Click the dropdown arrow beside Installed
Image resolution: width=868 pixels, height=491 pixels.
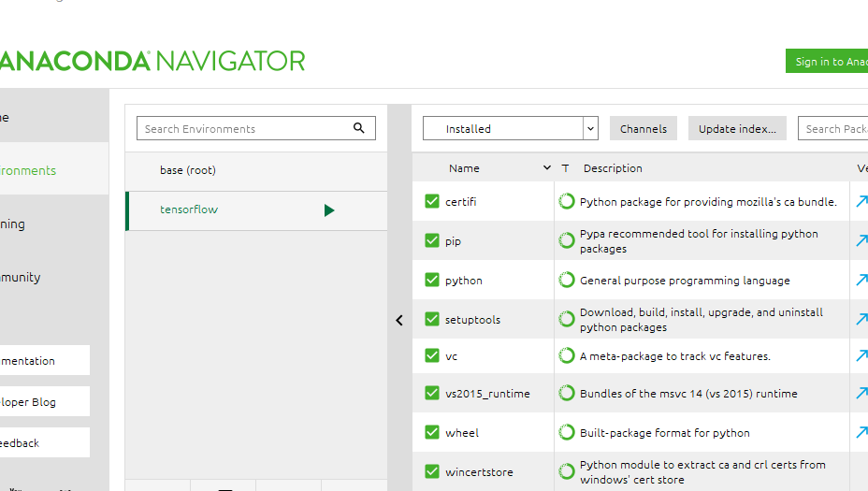click(x=590, y=128)
